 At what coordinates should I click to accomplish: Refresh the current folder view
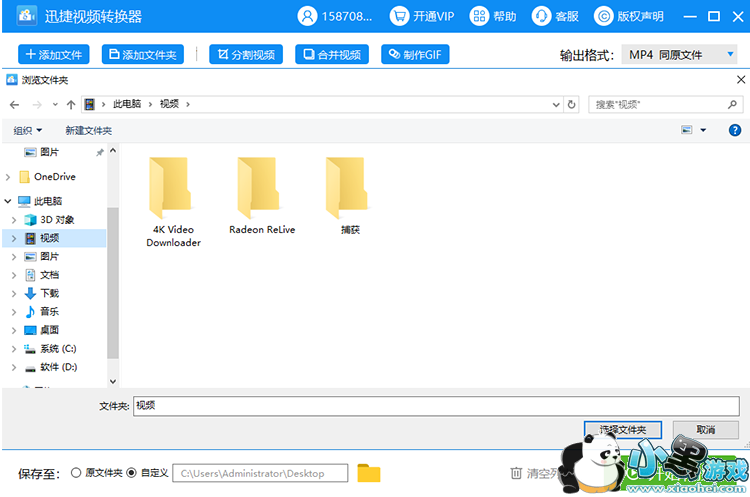click(x=572, y=104)
